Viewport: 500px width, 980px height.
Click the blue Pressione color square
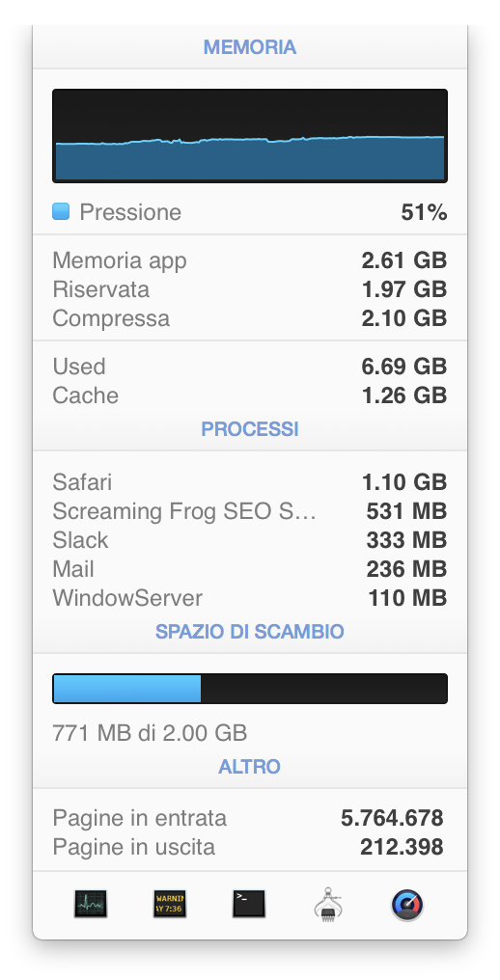(61, 212)
